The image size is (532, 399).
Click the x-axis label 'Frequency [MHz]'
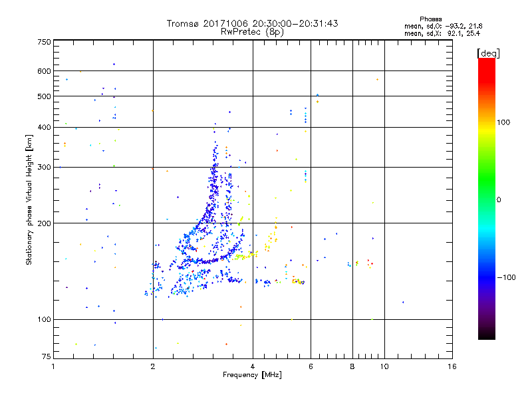252,375
